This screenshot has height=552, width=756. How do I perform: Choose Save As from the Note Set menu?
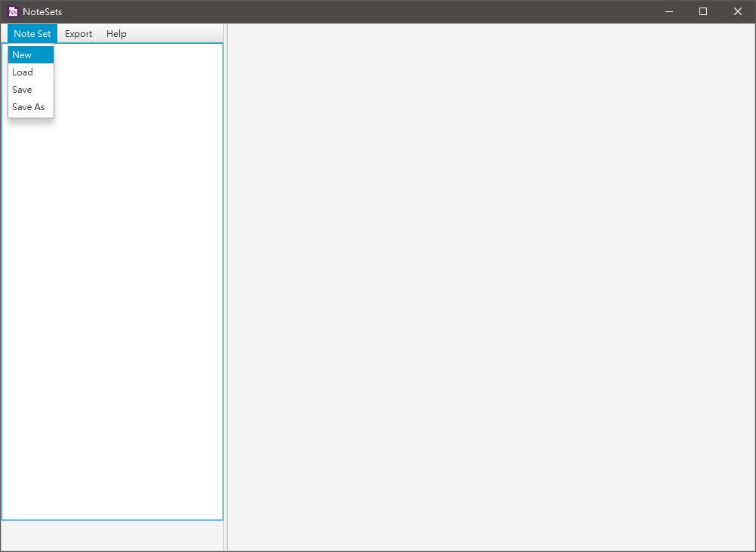[29, 106]
